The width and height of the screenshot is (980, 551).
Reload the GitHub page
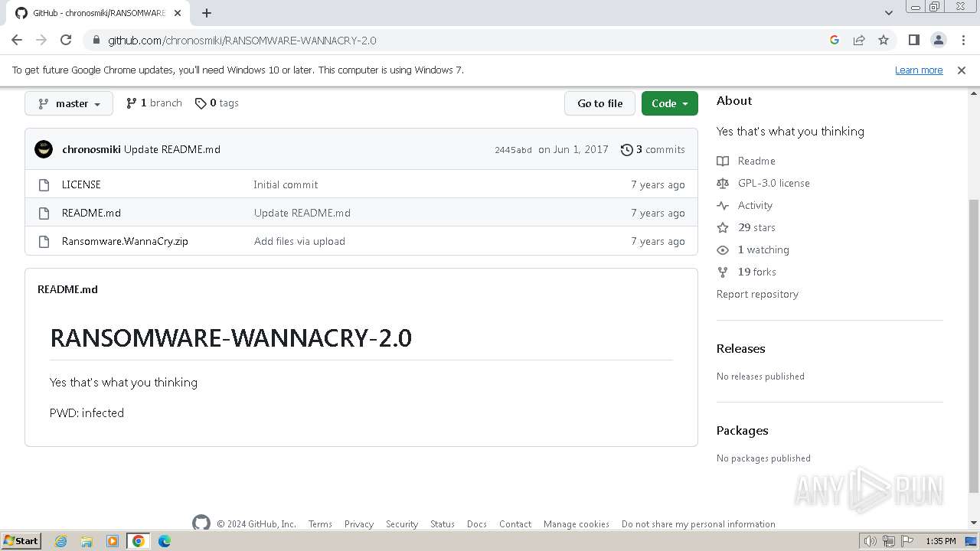pyautogui.click(x=66, y=40)
